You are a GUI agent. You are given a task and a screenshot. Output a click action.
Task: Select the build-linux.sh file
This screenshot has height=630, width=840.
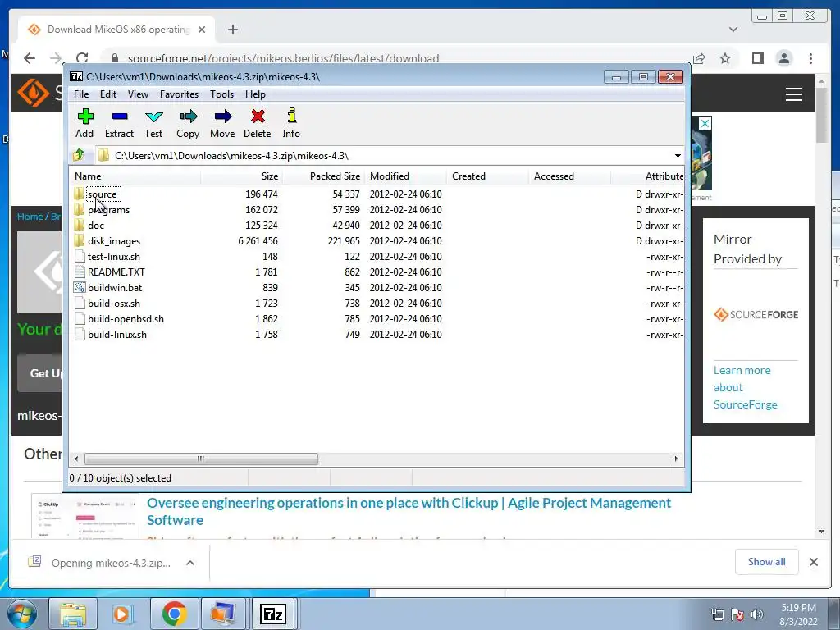click(x=116, y=335)
